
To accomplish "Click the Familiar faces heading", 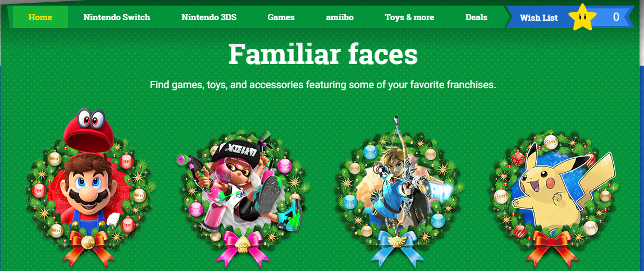I will (323, 54).
